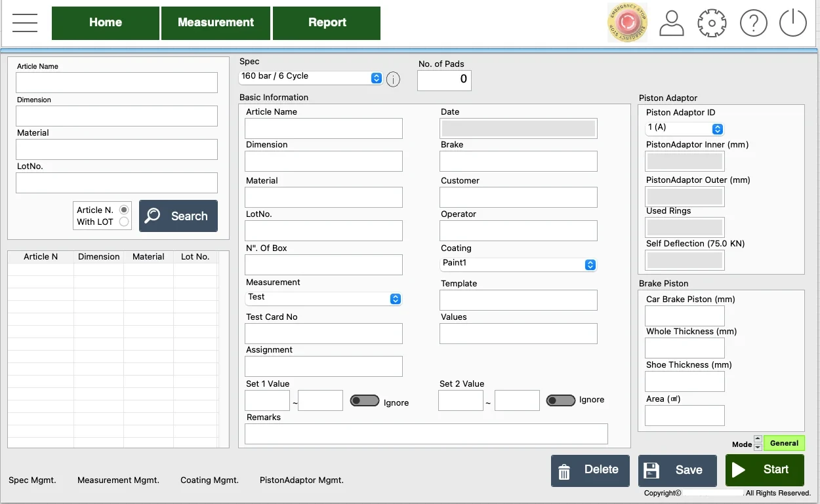Toggle Ignore switch for Set 2 Value

[560, 400]
